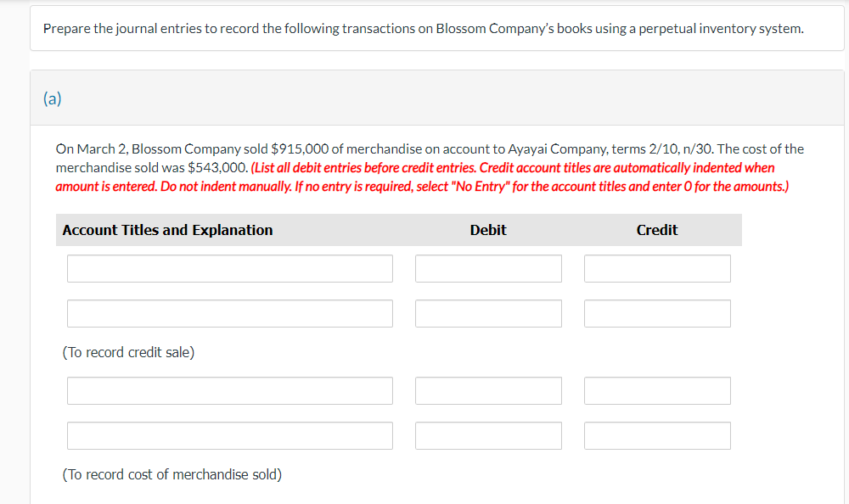Click the Debit field in the first row
849x504 pixels.
(488, 268)
